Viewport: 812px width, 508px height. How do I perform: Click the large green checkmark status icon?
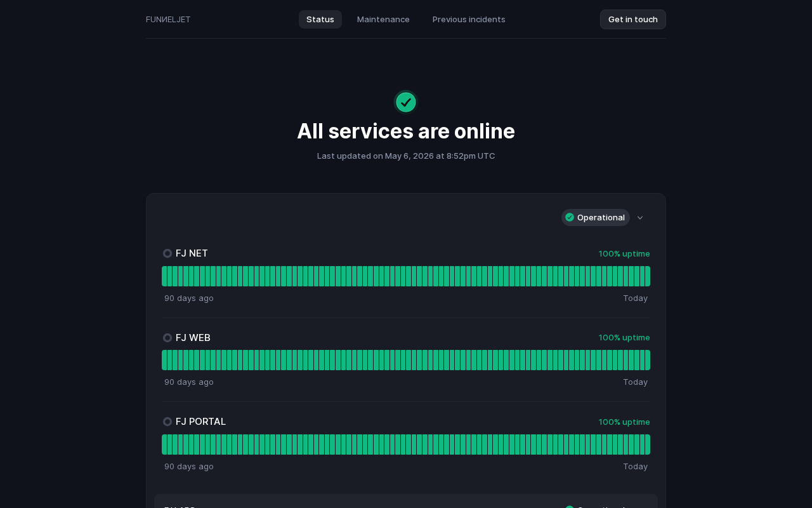click(406, 102)
